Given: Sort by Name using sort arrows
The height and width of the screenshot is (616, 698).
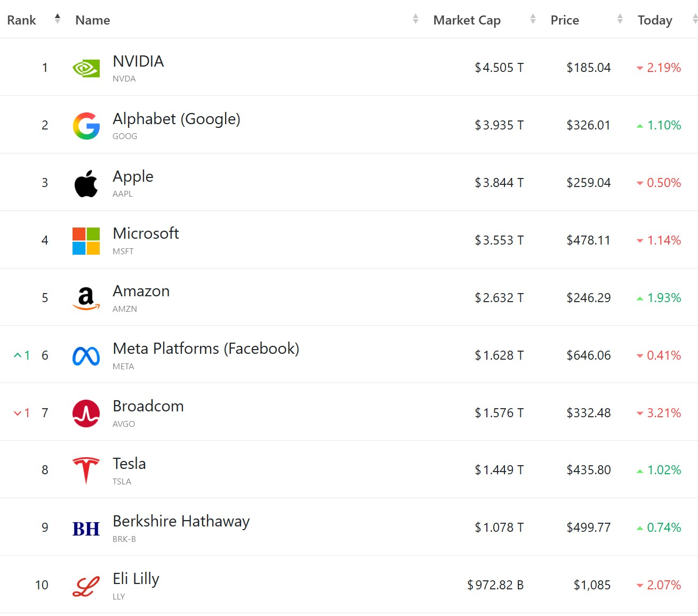Looking at the screenshot, I should [x=415, y=19].
